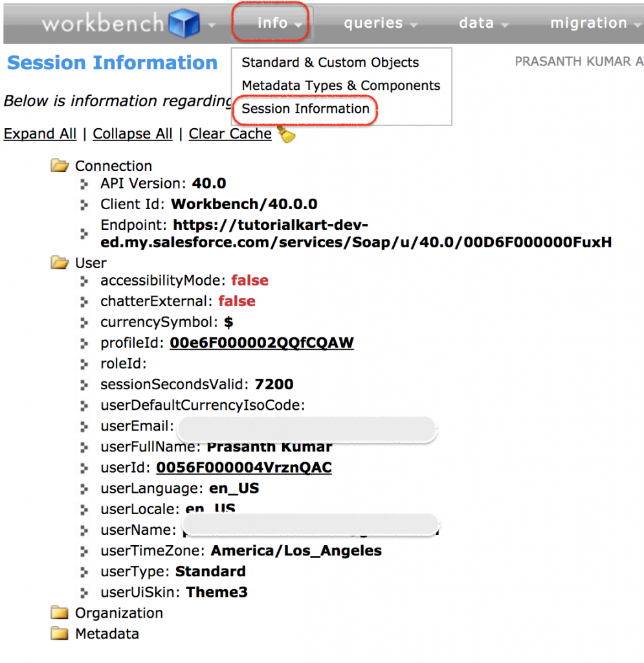The image size is (644, 663).
Task: Open the userId link
Action: [x=243, y=467]
